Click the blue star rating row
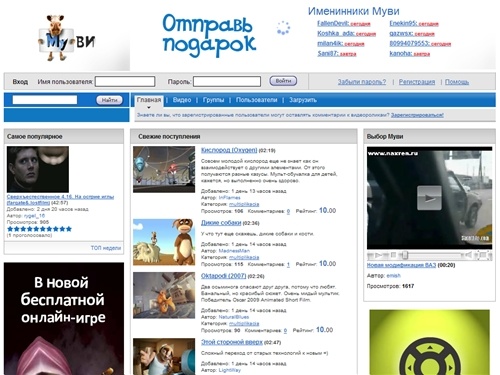500x375 pixels. coord(39,229)
